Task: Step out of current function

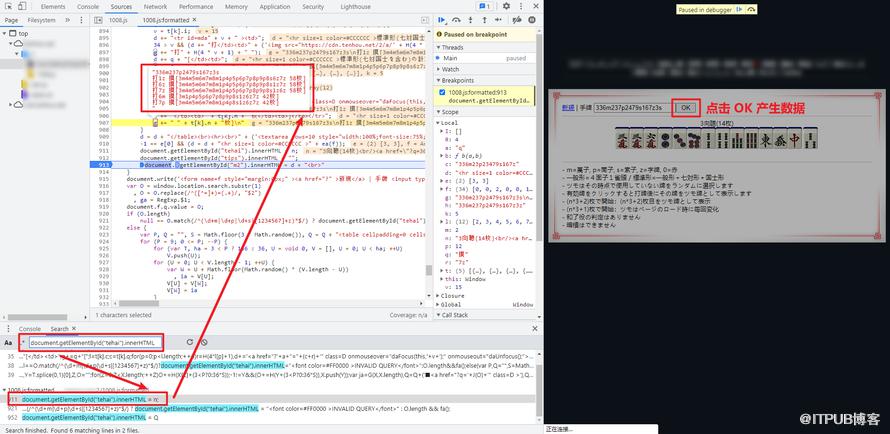Action: [x=484, y=20]
